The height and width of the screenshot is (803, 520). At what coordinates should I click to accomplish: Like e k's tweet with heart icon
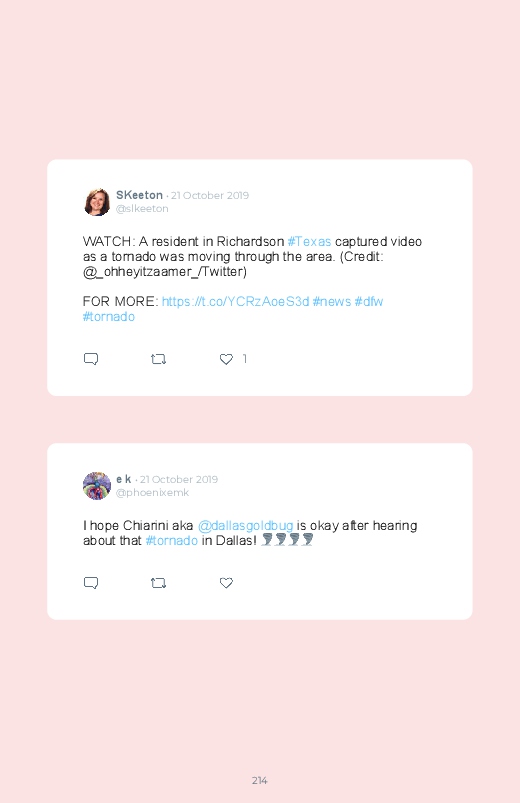coord(226,583)
